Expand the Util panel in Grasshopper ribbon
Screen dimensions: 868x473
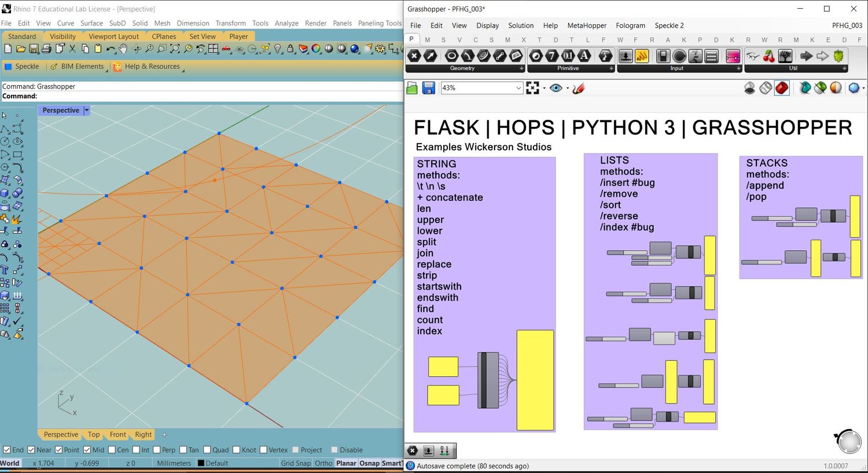844,68
